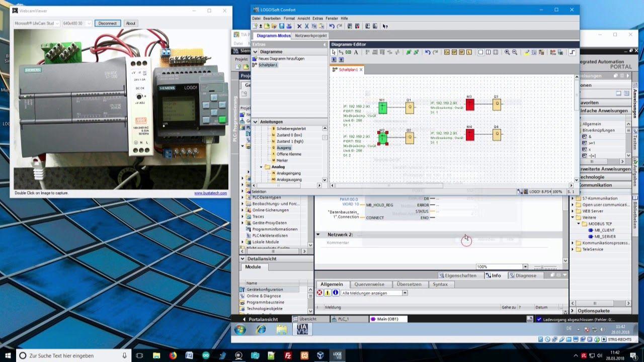Collapse the Analog folder in the instruction tree

coord(262,167)
